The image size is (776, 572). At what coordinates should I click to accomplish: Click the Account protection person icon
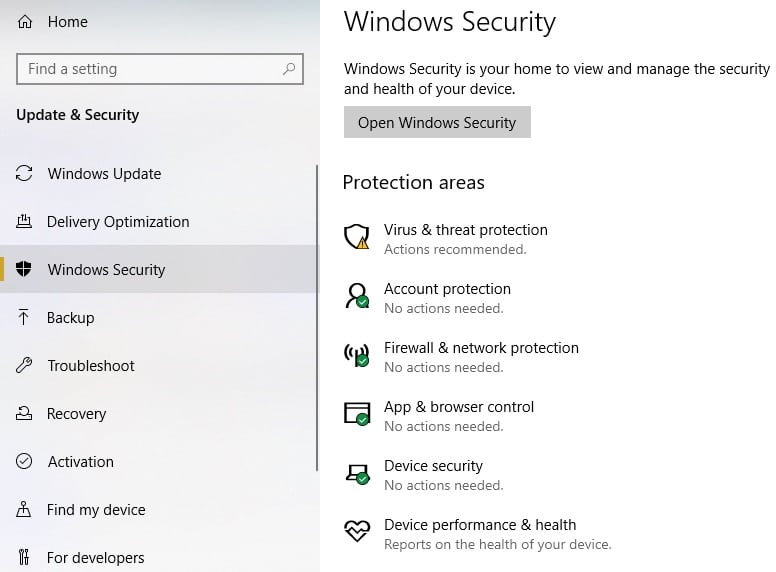(357, 296)
